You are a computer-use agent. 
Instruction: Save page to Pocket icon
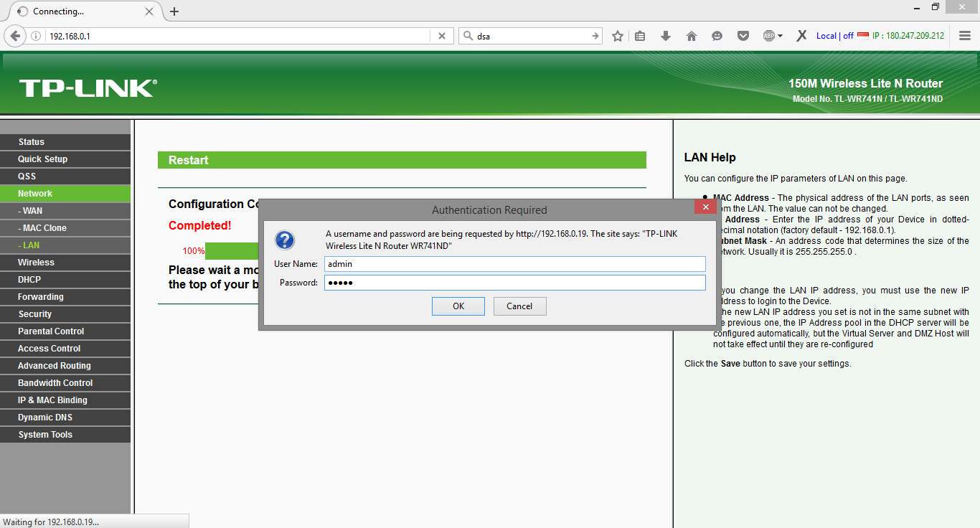click(x=743, y=35)
